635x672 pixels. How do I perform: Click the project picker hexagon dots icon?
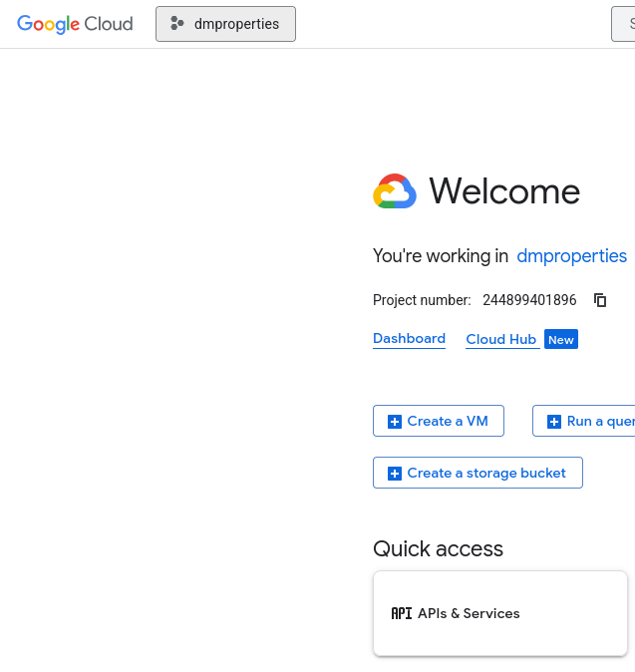177,24
